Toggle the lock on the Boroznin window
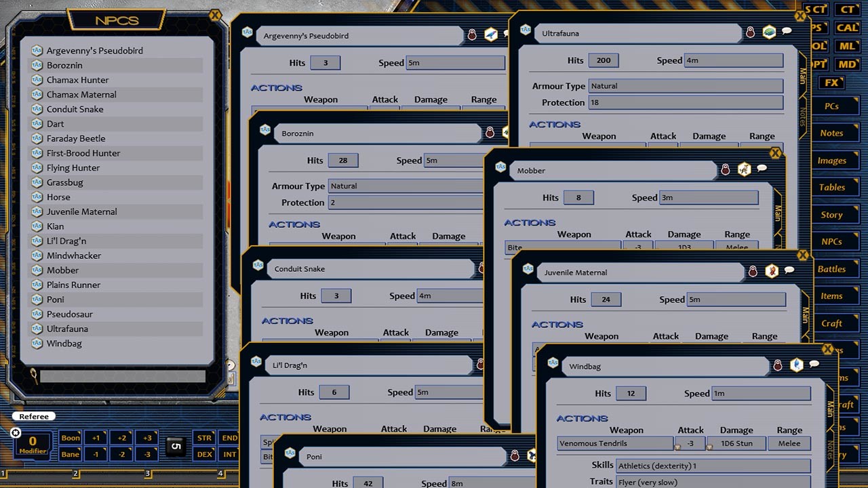The image size is (868, 488). pyautogui.click(x=492, y=133)
